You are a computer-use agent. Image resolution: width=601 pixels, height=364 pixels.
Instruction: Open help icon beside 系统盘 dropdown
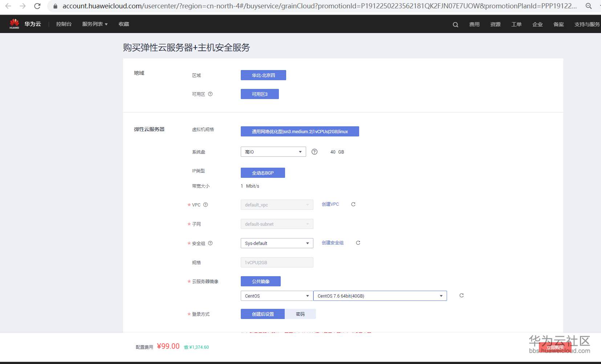[314, 152]
